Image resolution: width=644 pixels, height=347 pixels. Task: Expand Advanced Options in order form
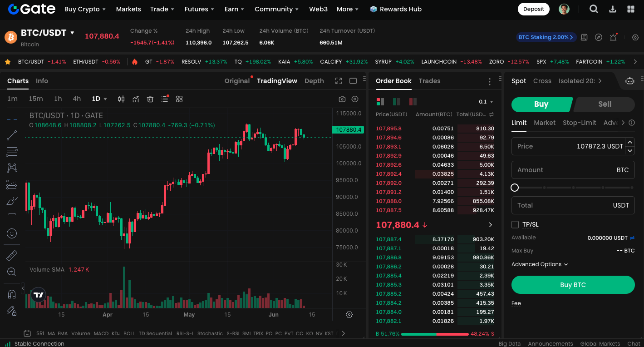click(x=540, y=264)
